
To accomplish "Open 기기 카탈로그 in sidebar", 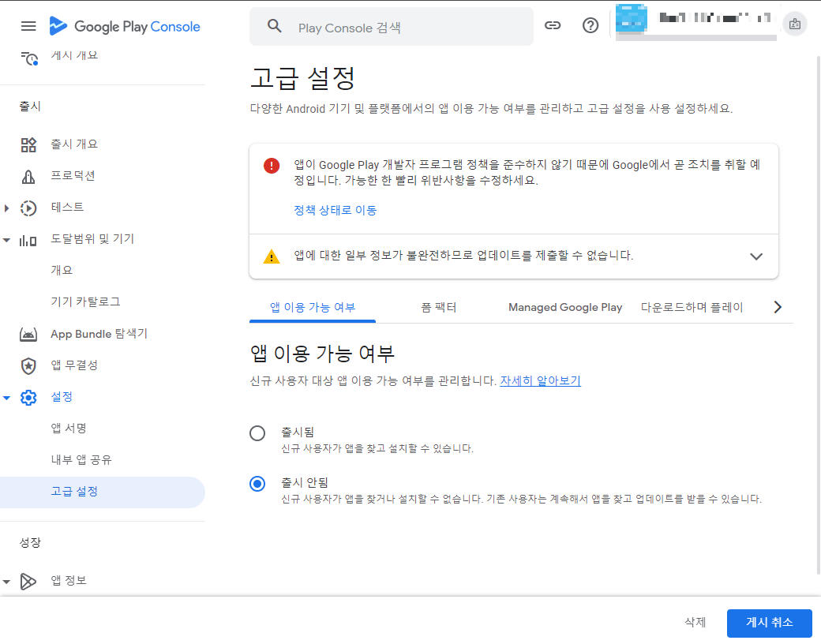I will point(85,301).
